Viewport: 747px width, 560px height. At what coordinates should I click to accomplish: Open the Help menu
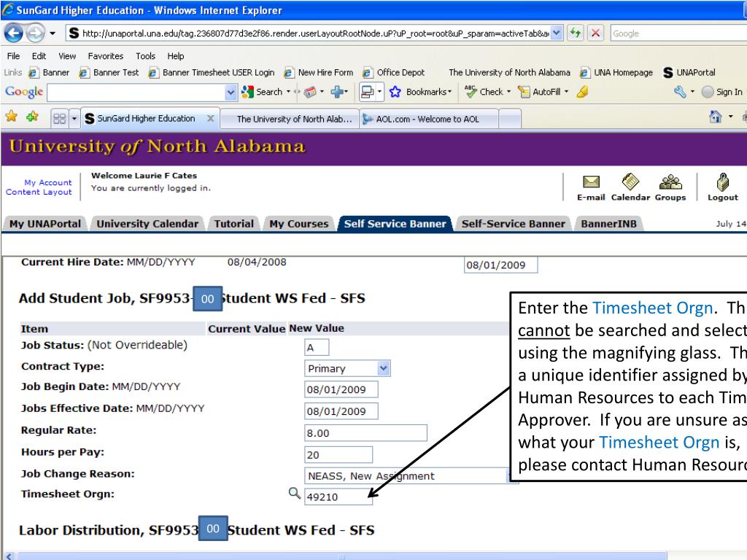click(175, 55)
